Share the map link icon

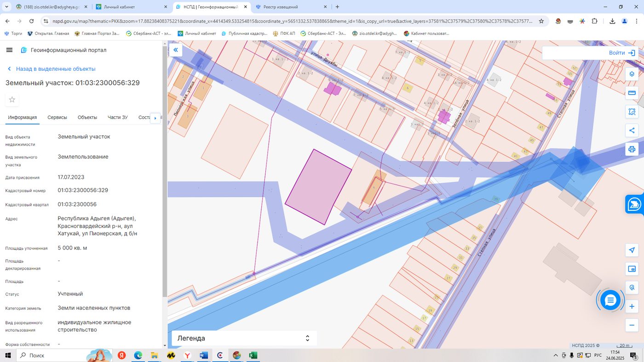click(632, 130)
